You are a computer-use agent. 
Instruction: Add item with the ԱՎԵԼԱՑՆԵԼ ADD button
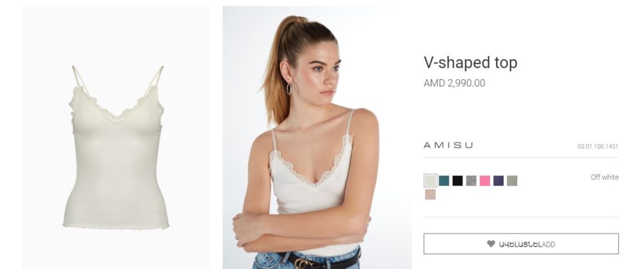pos(521,244)
